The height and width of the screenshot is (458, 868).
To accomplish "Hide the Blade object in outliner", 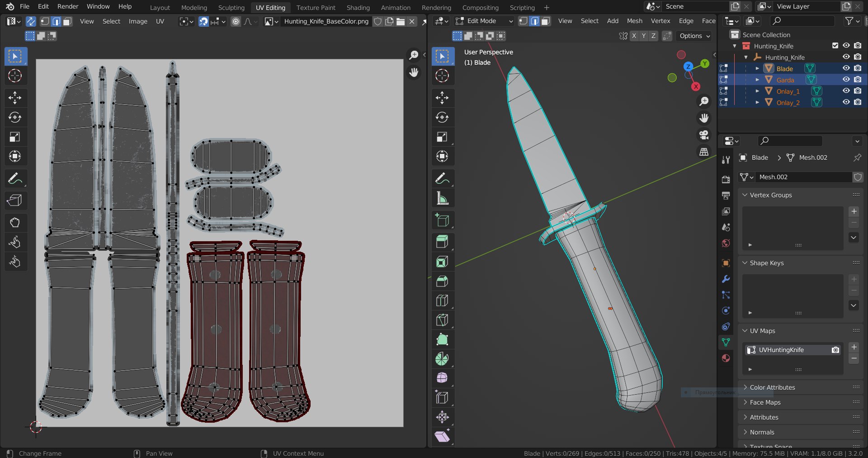I will tap(846, 68).
